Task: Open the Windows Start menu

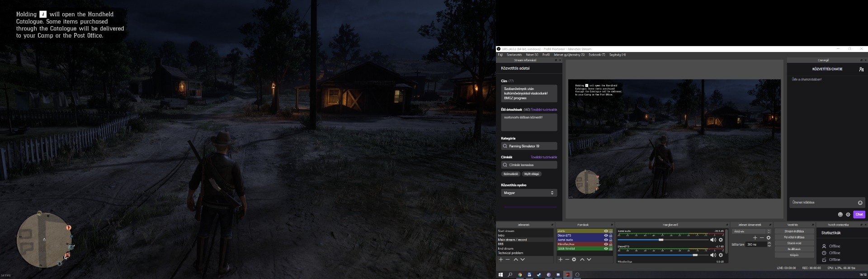Action: coord(500,274)
